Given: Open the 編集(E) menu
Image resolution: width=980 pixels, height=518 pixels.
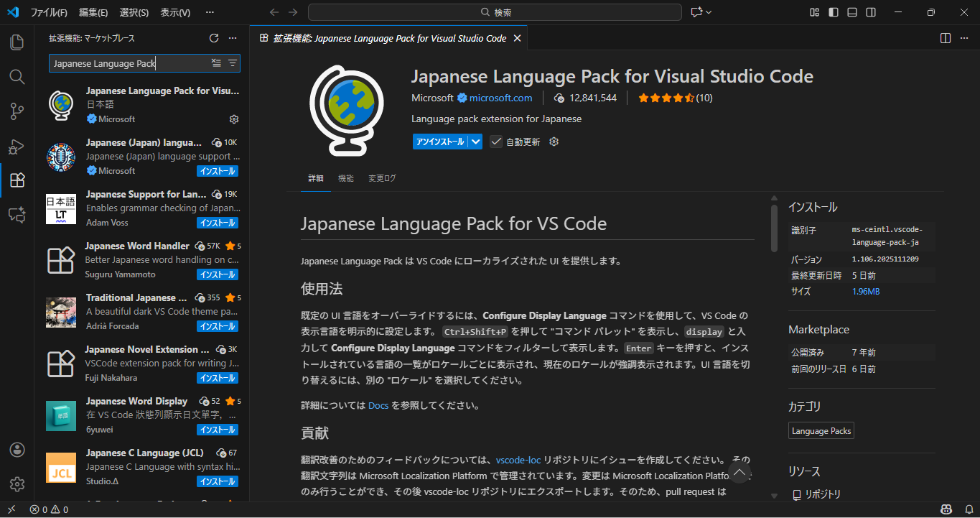Looking at the screenshot, I should point(93,12).
